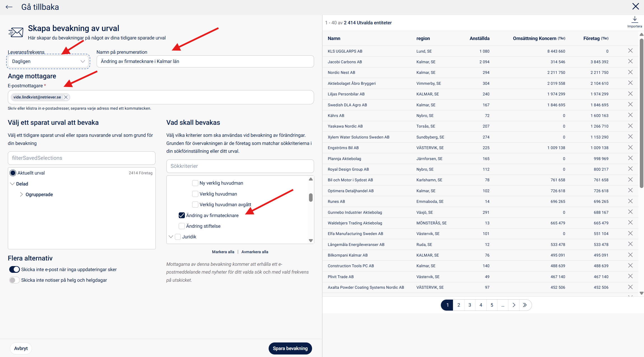The width and height of the screenshot is (644, 357).
Task: Remove Kährs AB row with X icon
Action: pyautogui.click(x=630, y=115)
